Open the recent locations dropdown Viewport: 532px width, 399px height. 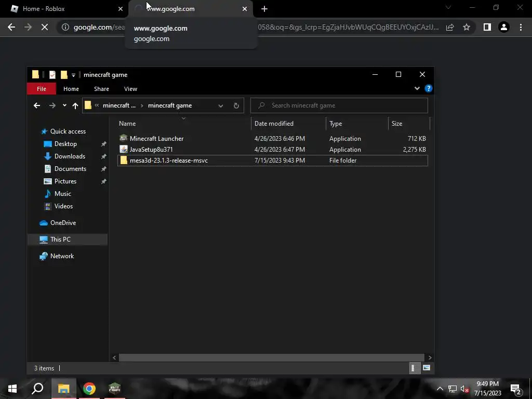click(x=64, y=105)
